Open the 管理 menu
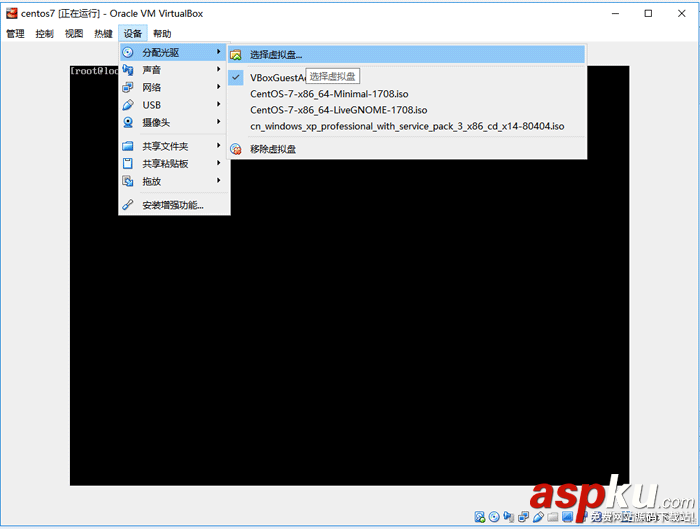 [15, 33]
